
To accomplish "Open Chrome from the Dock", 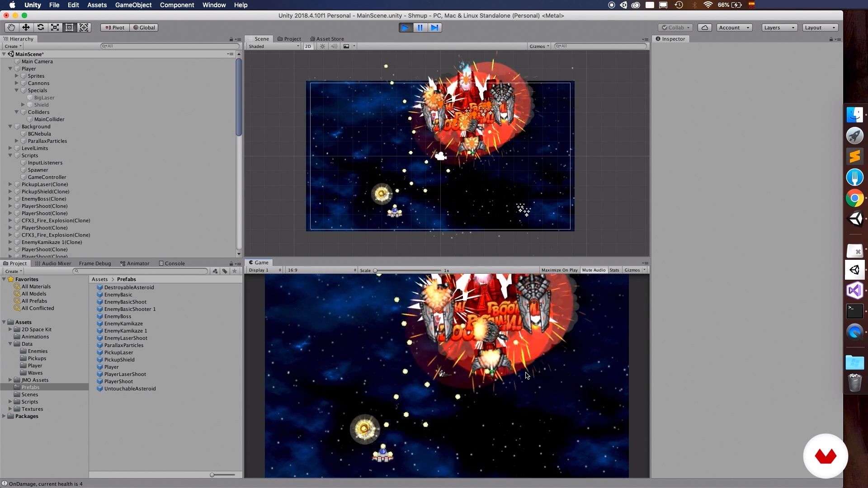I will (x=854, y=198).
